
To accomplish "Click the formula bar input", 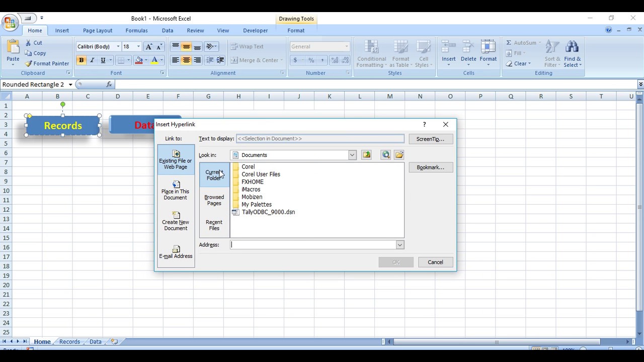I will coord(375,84).
